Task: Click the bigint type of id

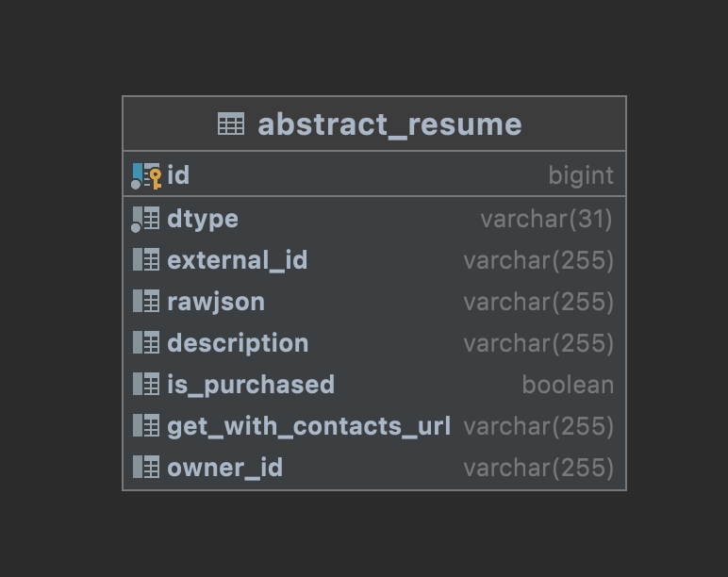Action: (x=581, y=176)
